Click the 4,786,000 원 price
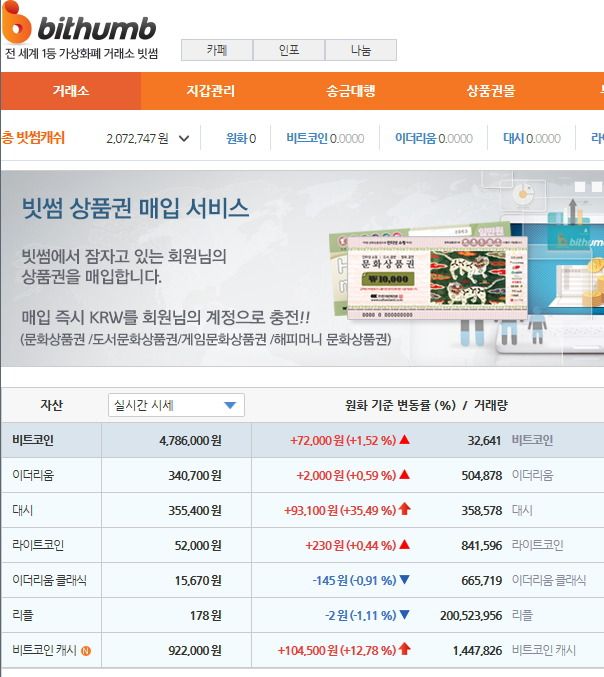The height and width of the screenshot is (677, 604). (x=190, y=440)
